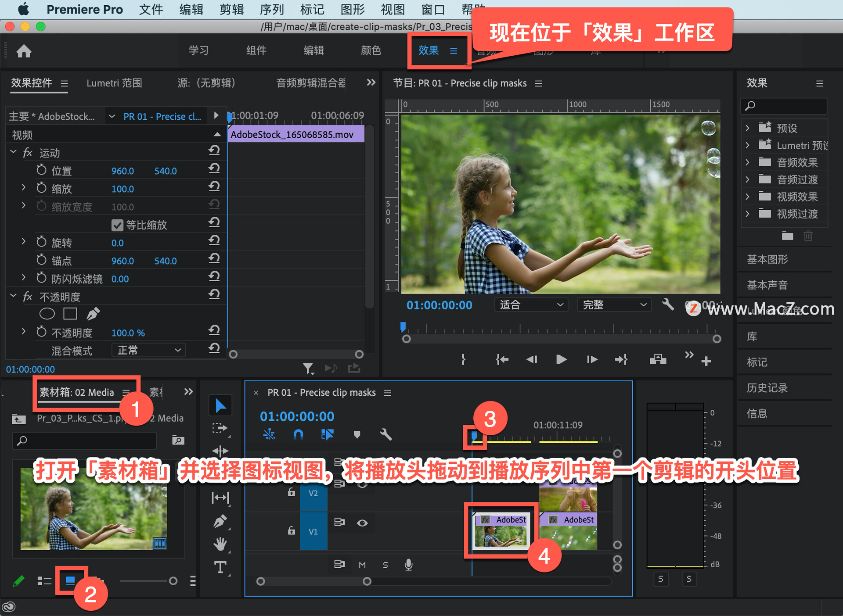
Task: Select the Hand tool
Action: click(220, 544)
